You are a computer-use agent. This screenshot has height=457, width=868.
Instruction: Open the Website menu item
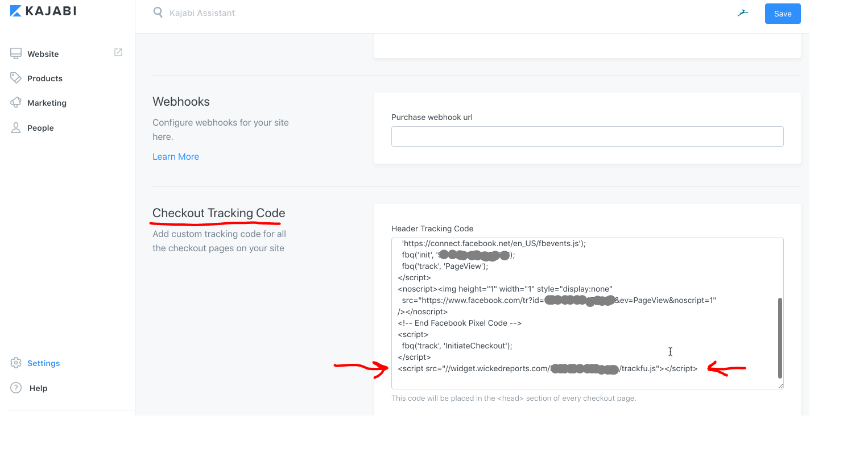tap(43, 54)
